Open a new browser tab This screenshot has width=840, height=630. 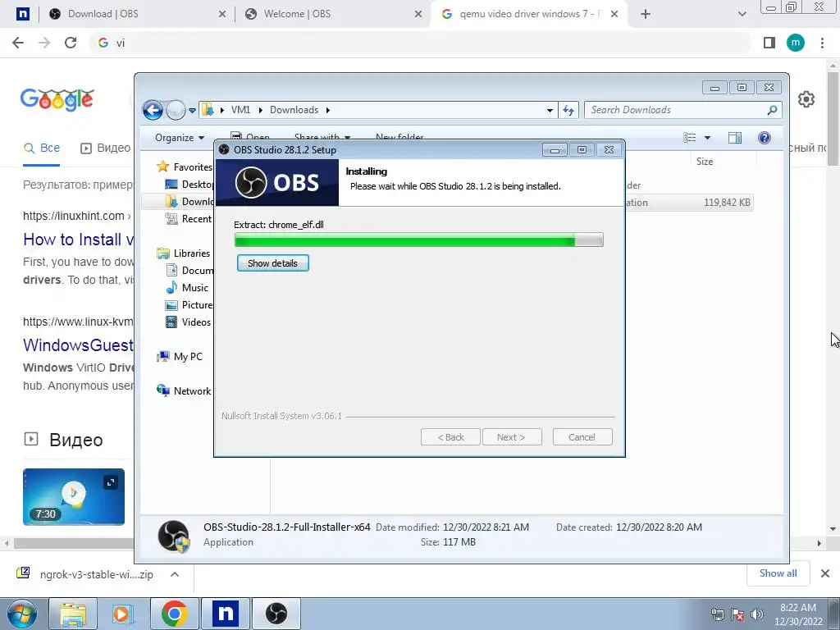[646, 15]
